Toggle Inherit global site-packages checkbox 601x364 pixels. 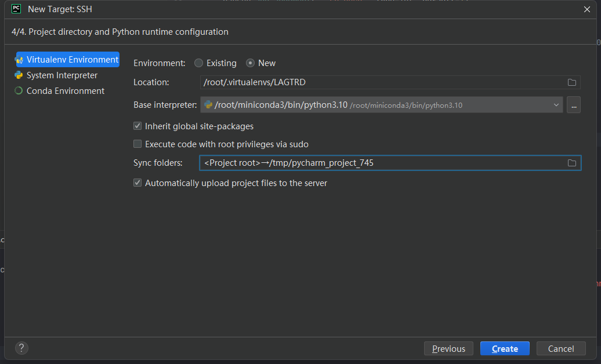coord(137,126)
